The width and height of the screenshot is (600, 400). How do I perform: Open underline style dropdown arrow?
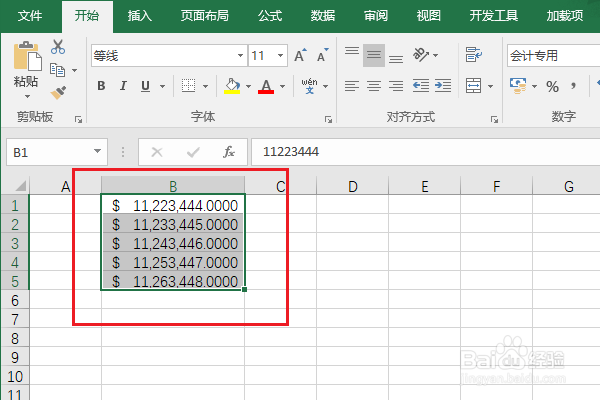tap(163, 87)
